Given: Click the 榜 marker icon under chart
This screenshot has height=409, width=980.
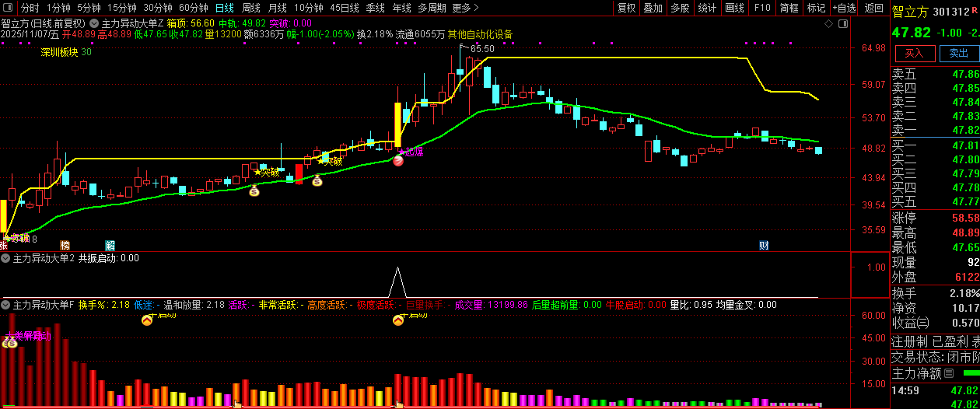Looking at the screenshot, I should [65, 246].
